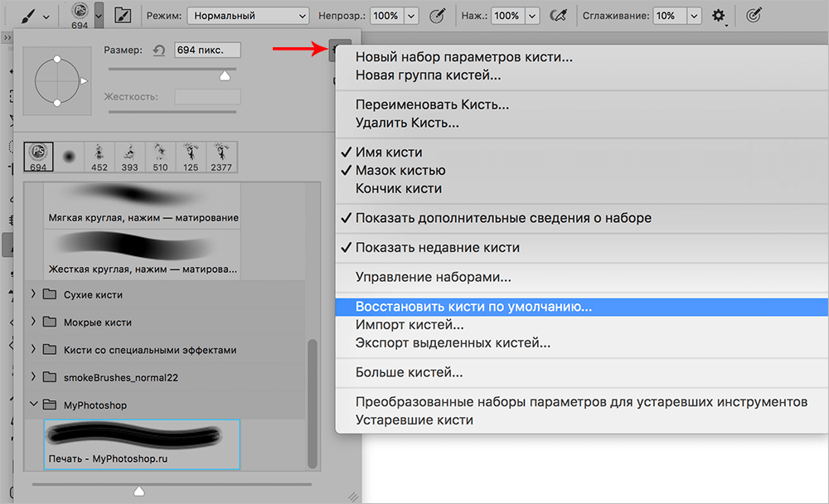Choose 'Восстановить кисти по умолчанию...'

pos(473,307)
